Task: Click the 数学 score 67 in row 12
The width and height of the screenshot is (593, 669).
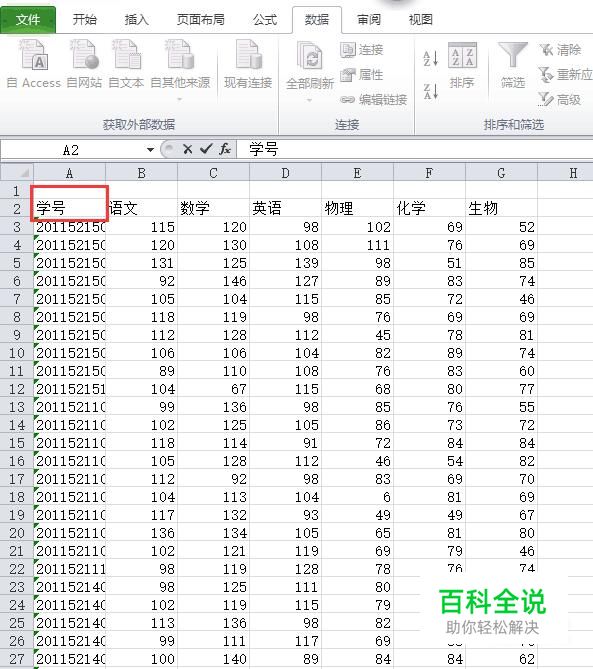Action: click(213, 389)
